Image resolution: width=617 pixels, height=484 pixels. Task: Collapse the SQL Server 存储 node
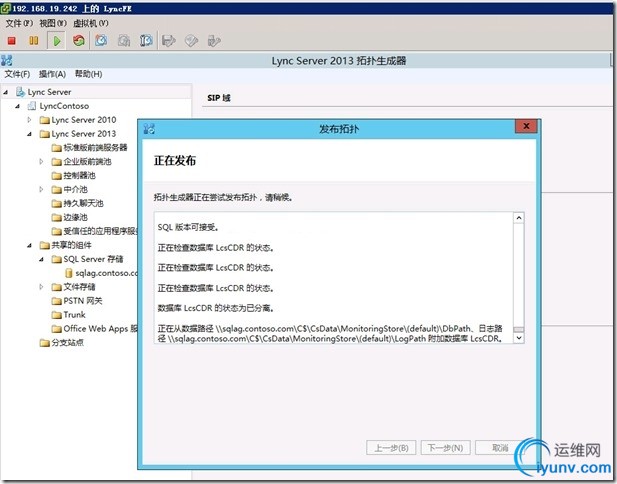(x=41, y=259)
